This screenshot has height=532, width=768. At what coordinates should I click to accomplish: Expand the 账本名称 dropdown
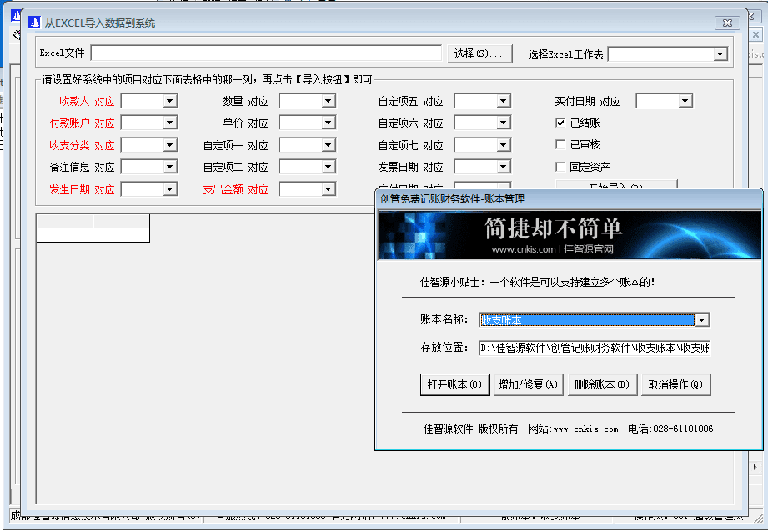pyautogui.click(x=702, y=320)
